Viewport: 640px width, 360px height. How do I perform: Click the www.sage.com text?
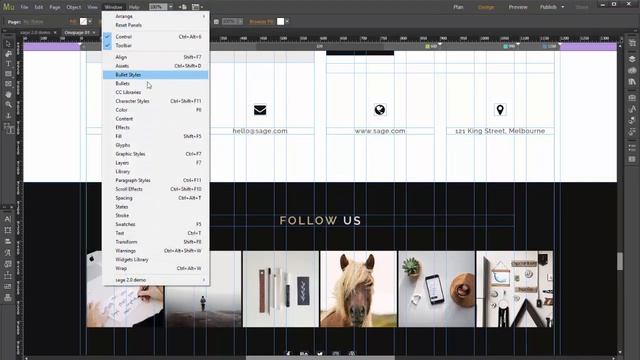[x=380, y=131]
